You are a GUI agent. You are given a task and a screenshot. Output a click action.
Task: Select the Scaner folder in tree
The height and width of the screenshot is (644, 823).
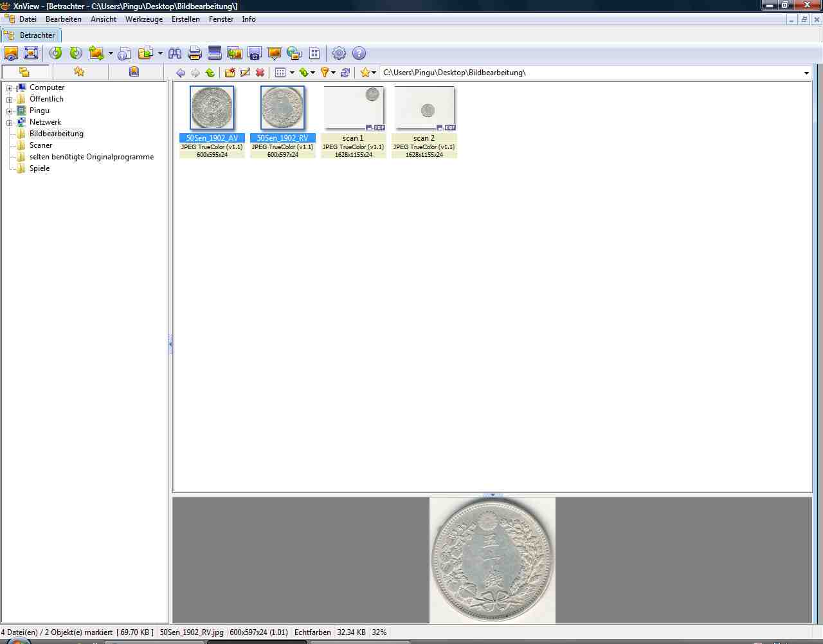click(41, 145)
